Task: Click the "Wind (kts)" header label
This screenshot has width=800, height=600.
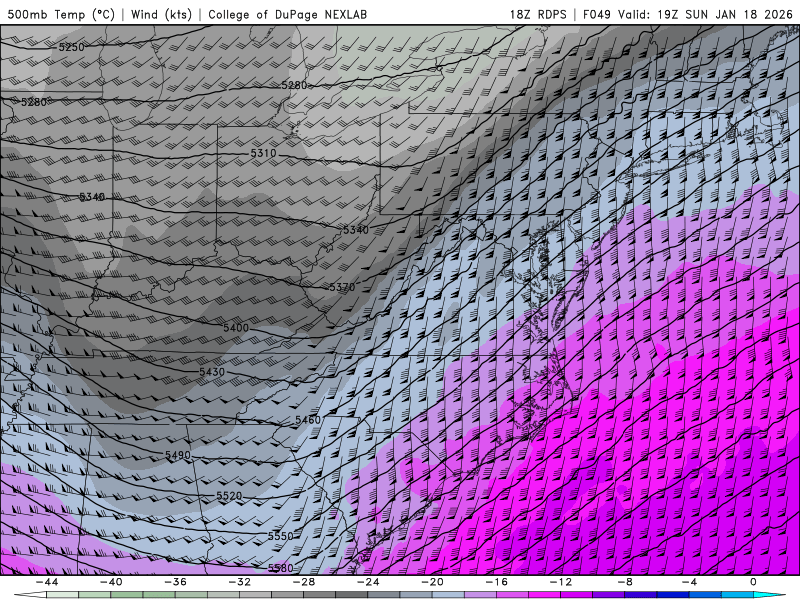Action: pyautogui.click(x=161, y=14)
